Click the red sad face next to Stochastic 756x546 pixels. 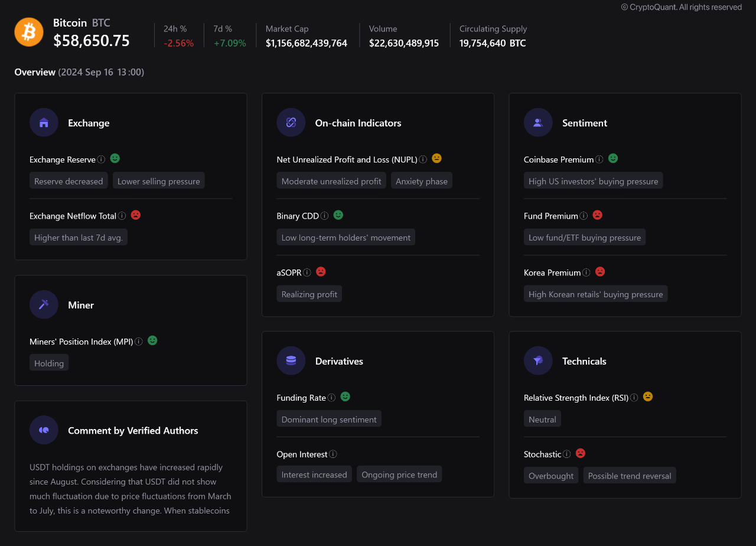coord(581,453)
